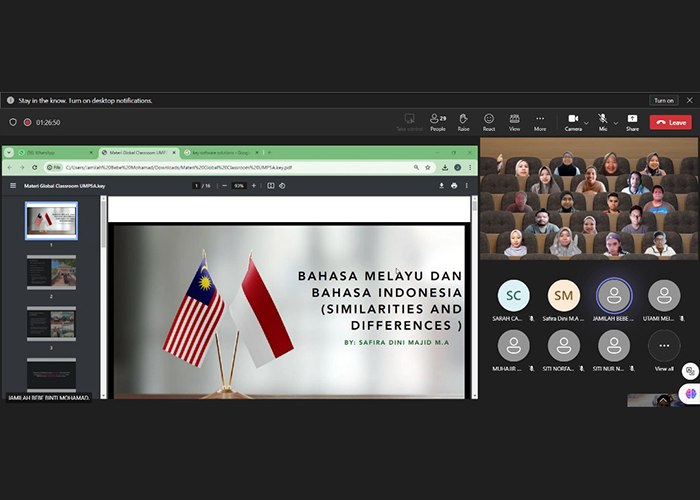Download the PDF from the viewer toolbar

coord(441,186)
